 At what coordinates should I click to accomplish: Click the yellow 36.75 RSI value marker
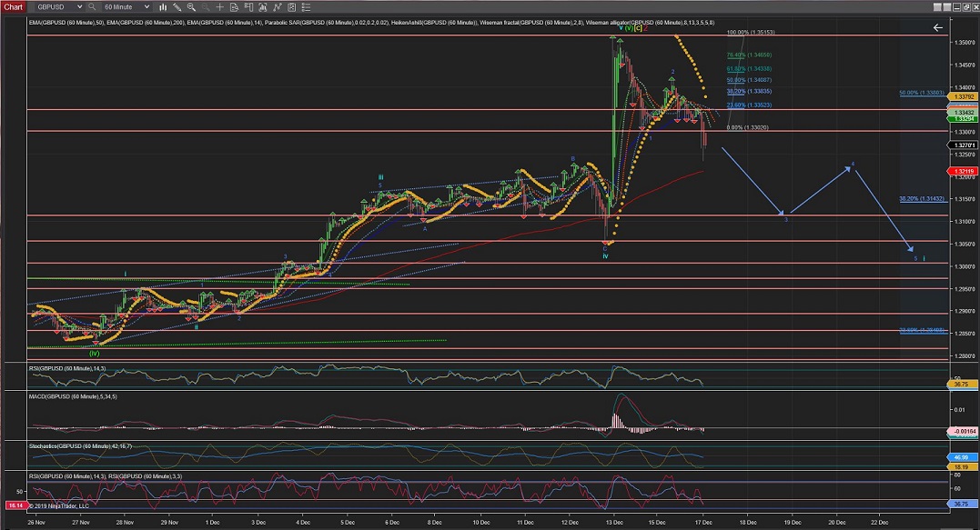963,384
